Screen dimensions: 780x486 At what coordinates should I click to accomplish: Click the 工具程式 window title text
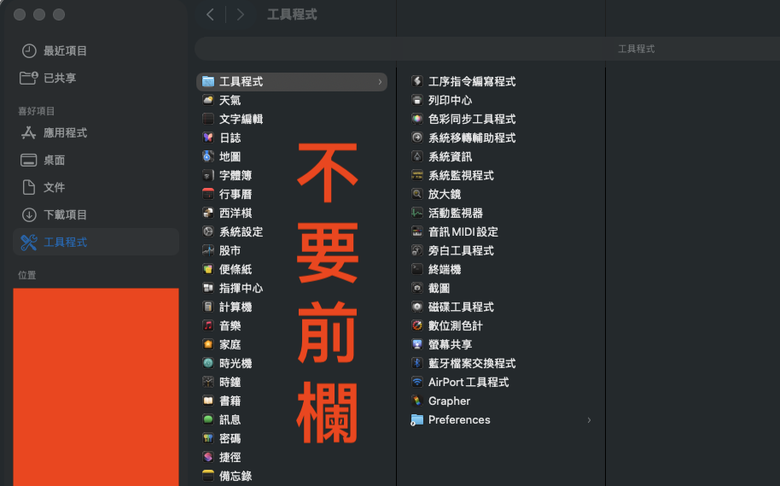pyautogui.click(x=292, y=14)
